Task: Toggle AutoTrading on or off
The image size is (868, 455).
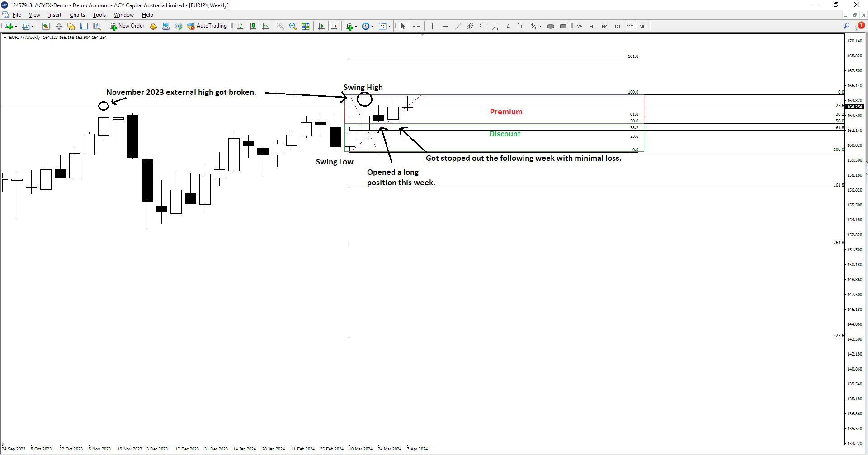Action: [207, 26]
